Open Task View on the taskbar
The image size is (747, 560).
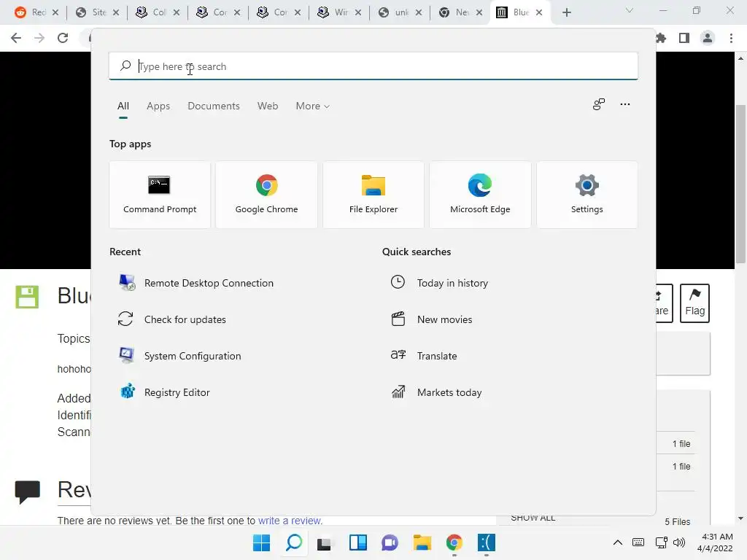[x=324, y=542]
